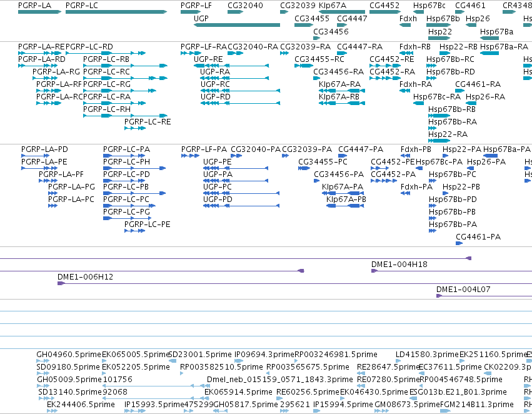Select transcript Klp67A-RA

pyautogui.click(x=342, y=91)
